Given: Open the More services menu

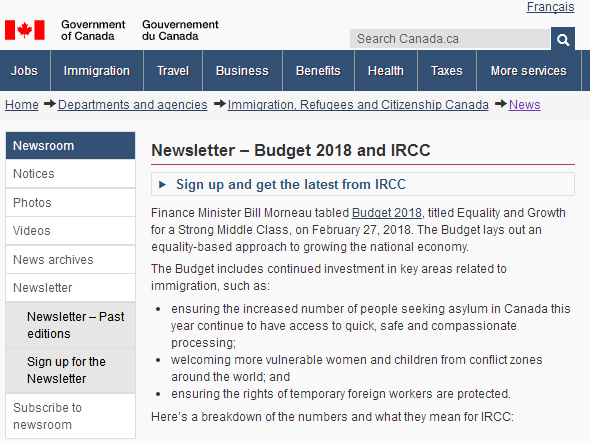Looking at the screenshot, I should 529,71.
